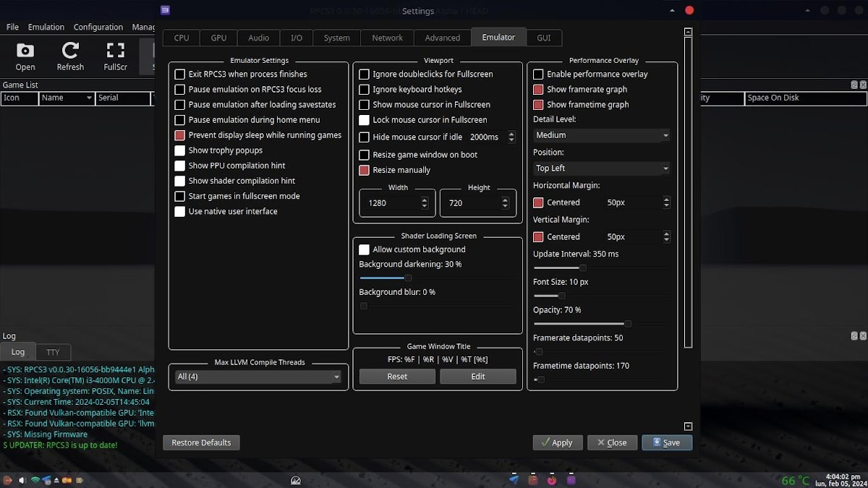Toggle Pause emulation on RPCS3 focus loss
Screen dimensions: 868x488
point(180,90)
